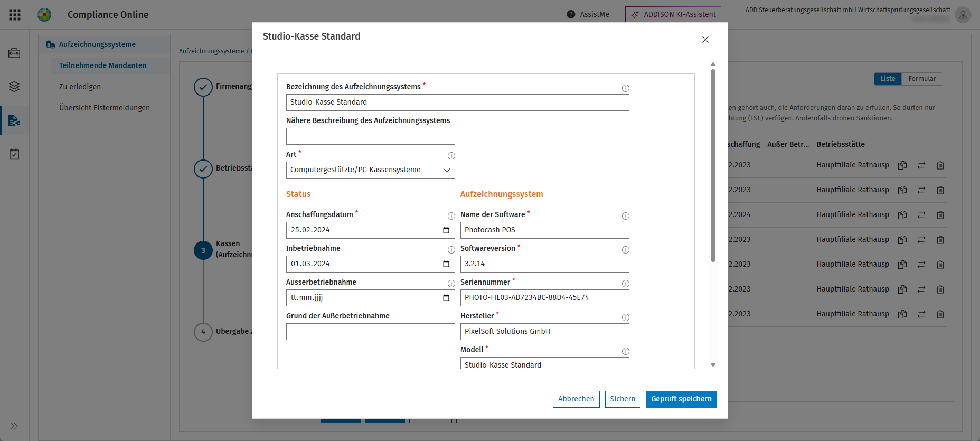
Task: Open calendar picker for Ausserbetriebnahme
Action: [446, 298]
